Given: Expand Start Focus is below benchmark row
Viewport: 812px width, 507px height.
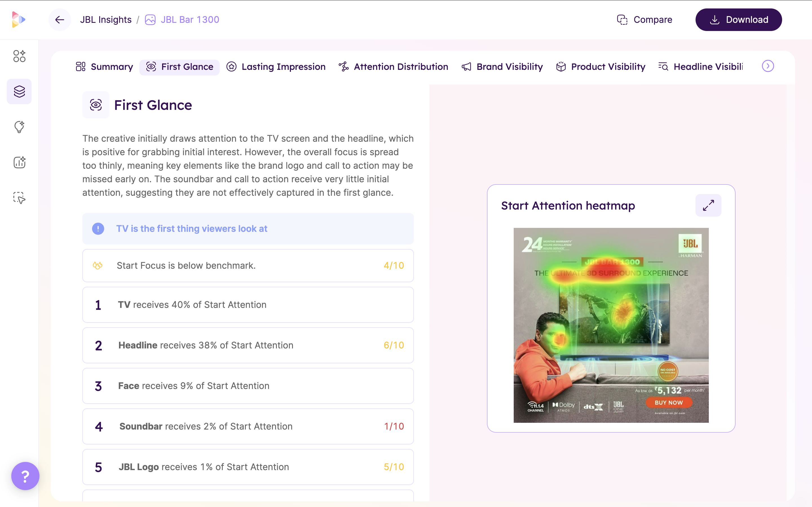Looking at the screenshot, I should point(248,266).
